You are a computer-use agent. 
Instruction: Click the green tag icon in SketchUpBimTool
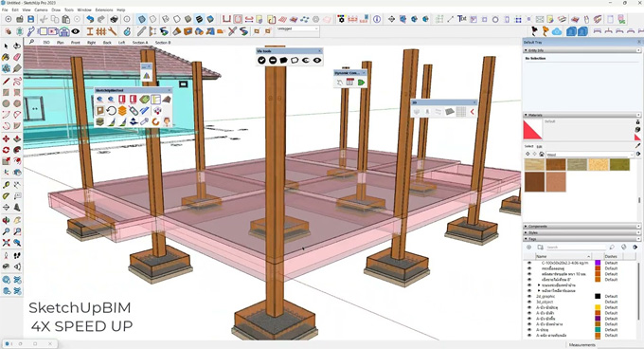pos(144,99)
